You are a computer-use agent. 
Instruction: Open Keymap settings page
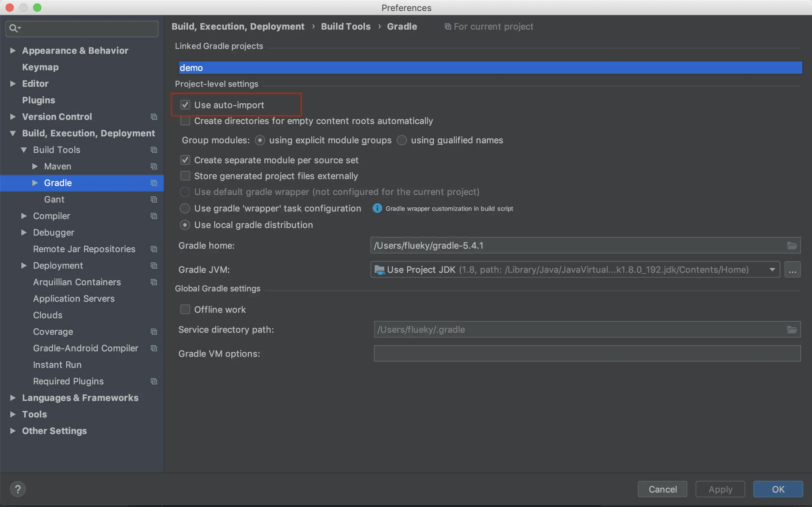click(x=40, y=67)
